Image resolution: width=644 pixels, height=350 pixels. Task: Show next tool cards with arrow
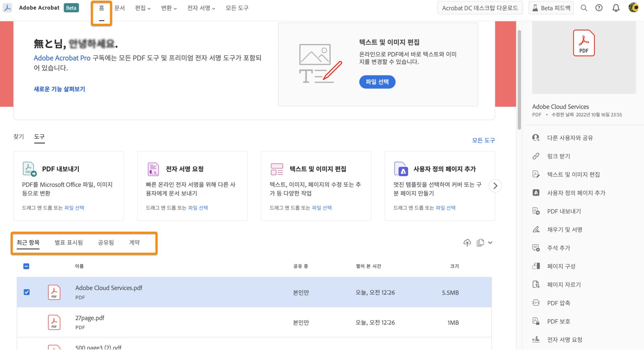(x=495, y=186)
